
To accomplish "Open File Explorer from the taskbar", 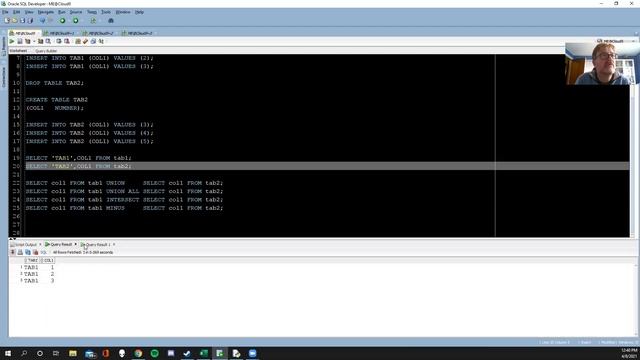I will click(73, 353).
